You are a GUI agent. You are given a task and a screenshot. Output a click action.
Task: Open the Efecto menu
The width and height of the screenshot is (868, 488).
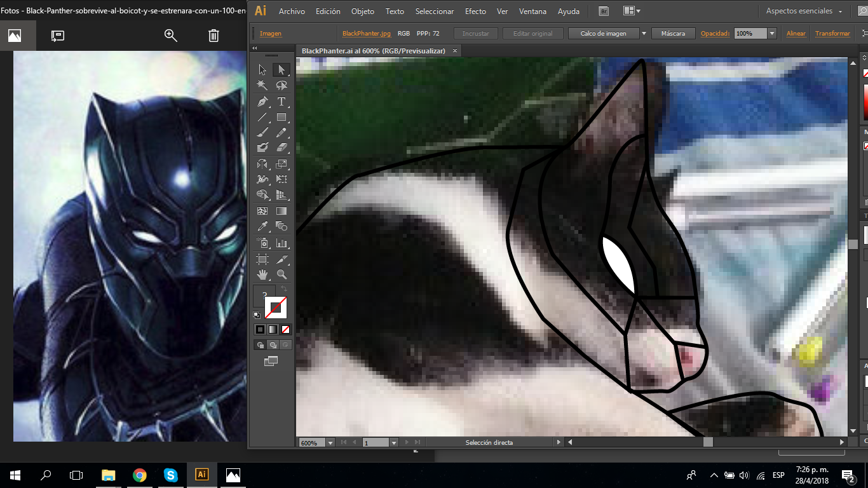(x=475, y=11)
